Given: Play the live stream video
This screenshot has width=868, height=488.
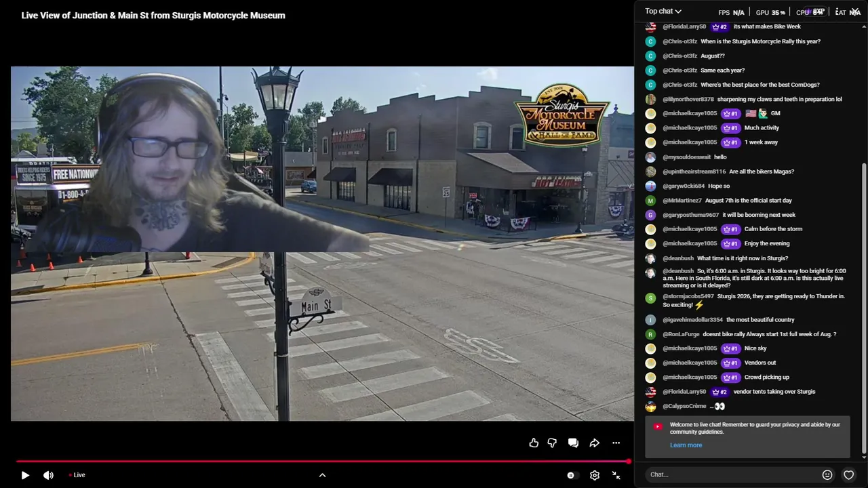Looking at the screenshot, I should pos(25,475).
